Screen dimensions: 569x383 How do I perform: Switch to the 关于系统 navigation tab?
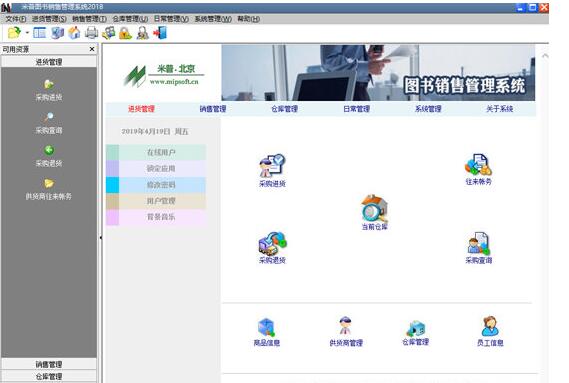[x=499, y=109]
